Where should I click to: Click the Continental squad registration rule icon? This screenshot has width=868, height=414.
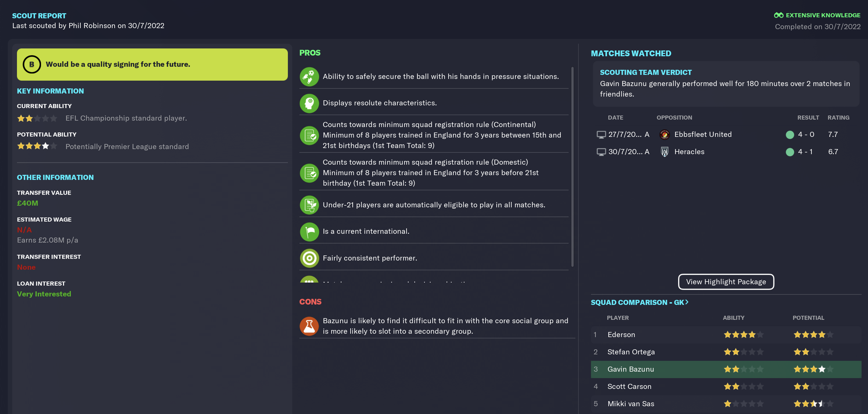309,135
